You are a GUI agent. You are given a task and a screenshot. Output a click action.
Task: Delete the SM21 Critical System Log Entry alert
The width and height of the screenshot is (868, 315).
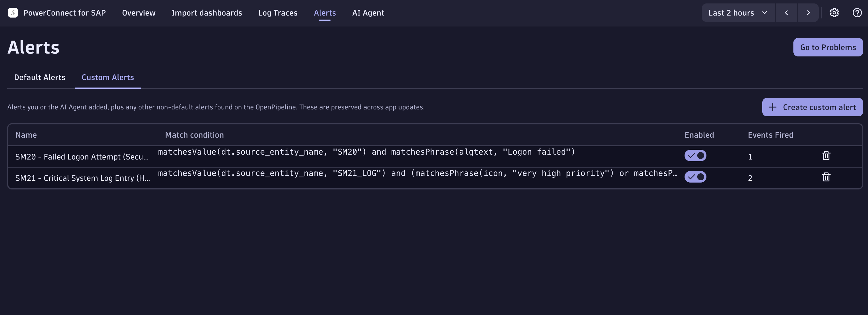(826, 177)
